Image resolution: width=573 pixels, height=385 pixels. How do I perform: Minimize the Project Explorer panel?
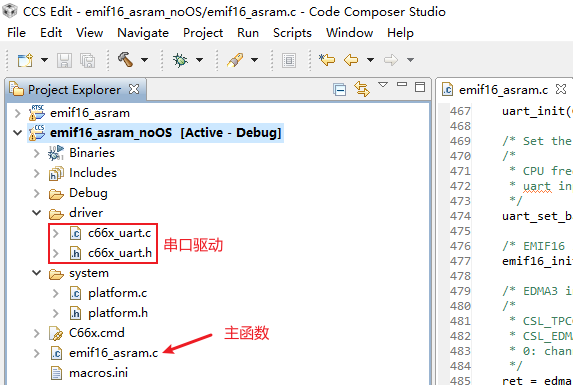(402, 84)
